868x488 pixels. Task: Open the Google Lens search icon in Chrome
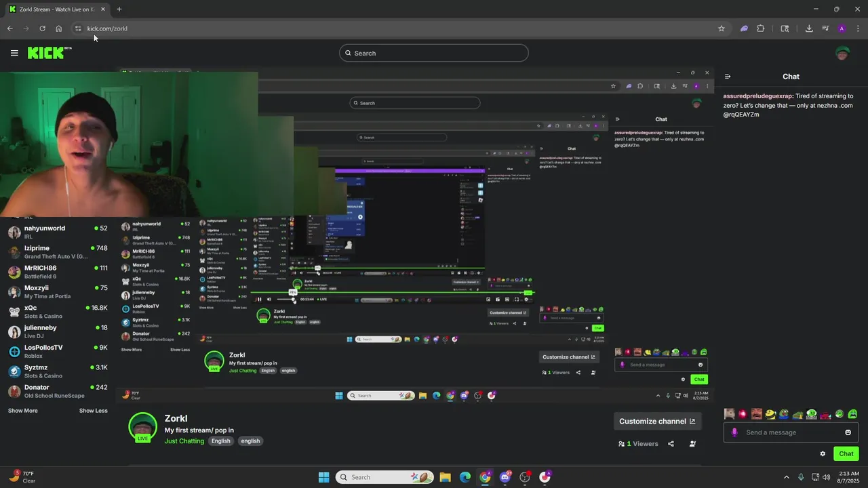pyautogui.click(x=785, y=28)
